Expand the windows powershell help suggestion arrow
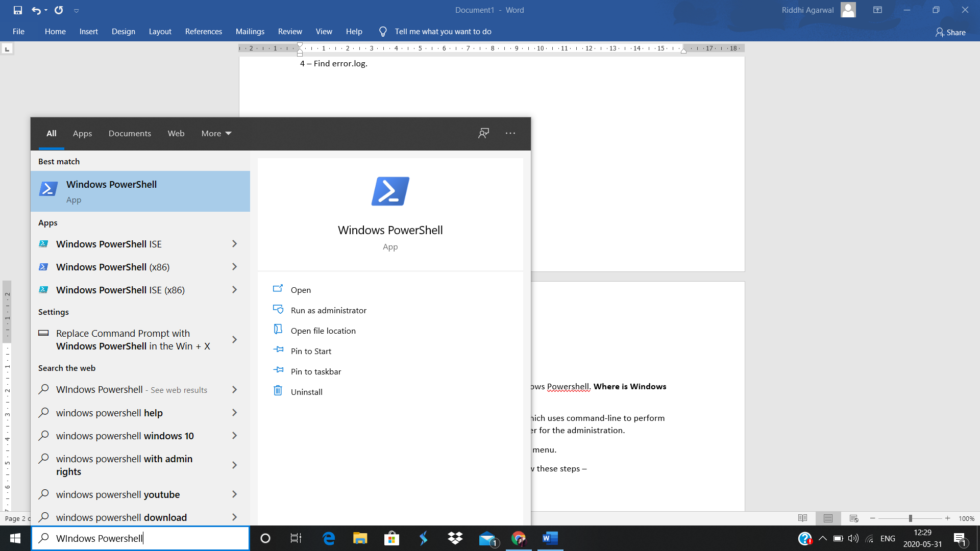Screen dimensions: 980x551 234,413
